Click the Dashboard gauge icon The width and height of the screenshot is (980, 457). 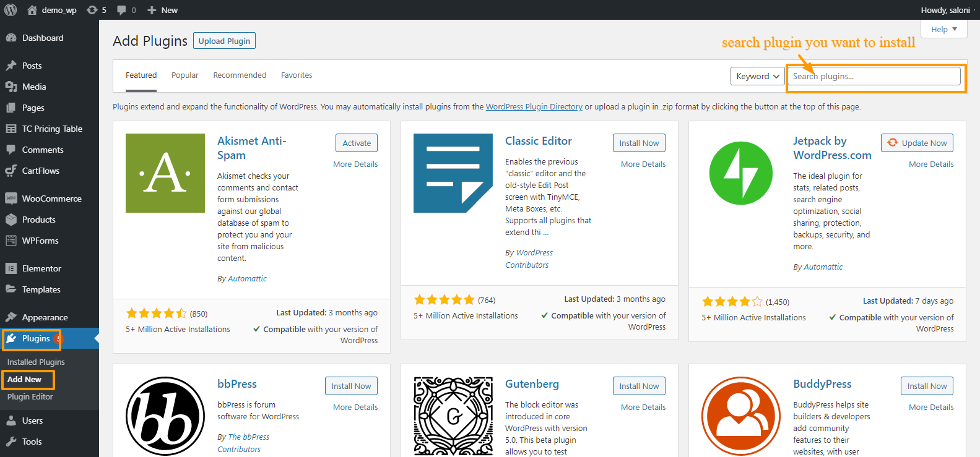pos(11,38)
